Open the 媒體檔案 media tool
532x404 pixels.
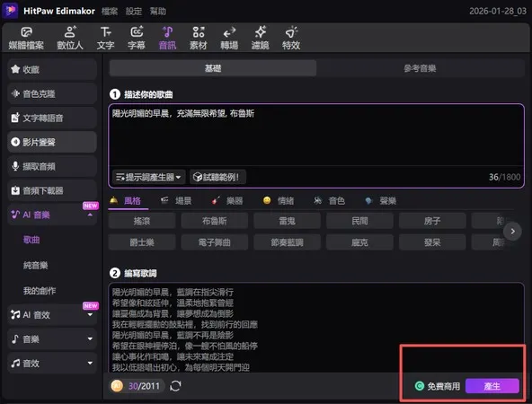coord(26,39)
